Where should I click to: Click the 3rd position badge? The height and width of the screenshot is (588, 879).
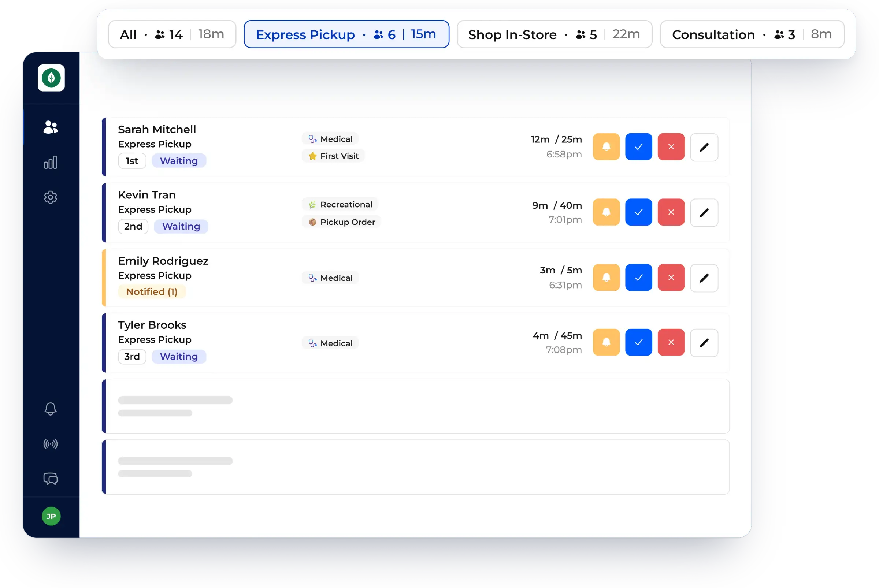coord(132,356)
